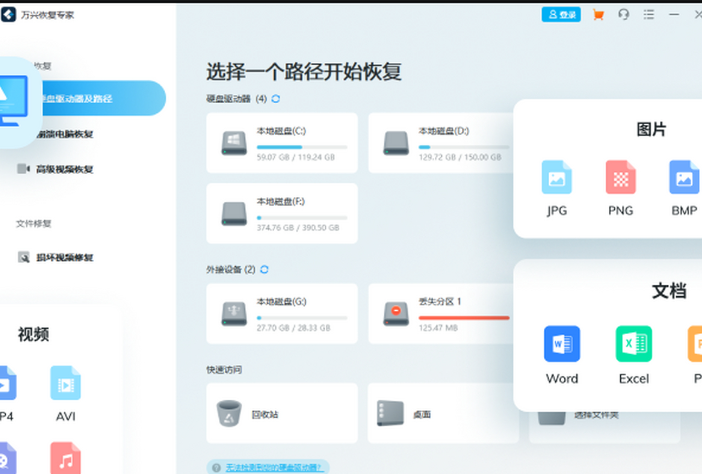Click the 登录 login button

[561, 15]
